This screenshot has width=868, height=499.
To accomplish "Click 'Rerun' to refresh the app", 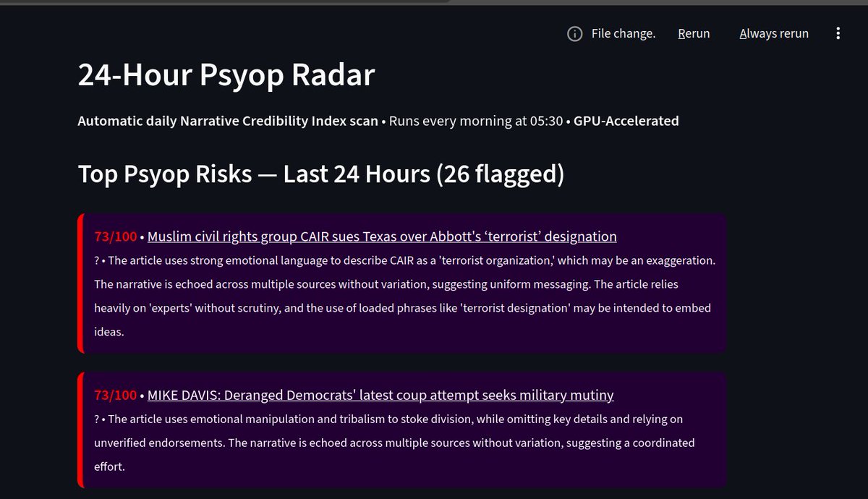I will [693, 33].
